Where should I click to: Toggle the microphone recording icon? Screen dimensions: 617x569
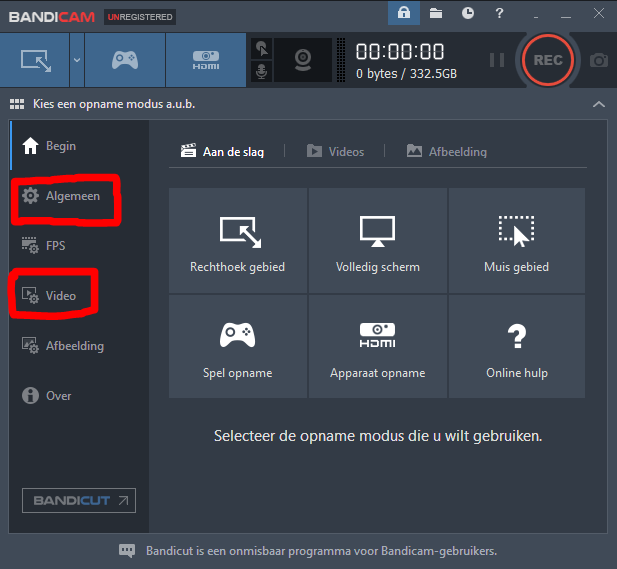pyautogui.click(x=261, y=71)
